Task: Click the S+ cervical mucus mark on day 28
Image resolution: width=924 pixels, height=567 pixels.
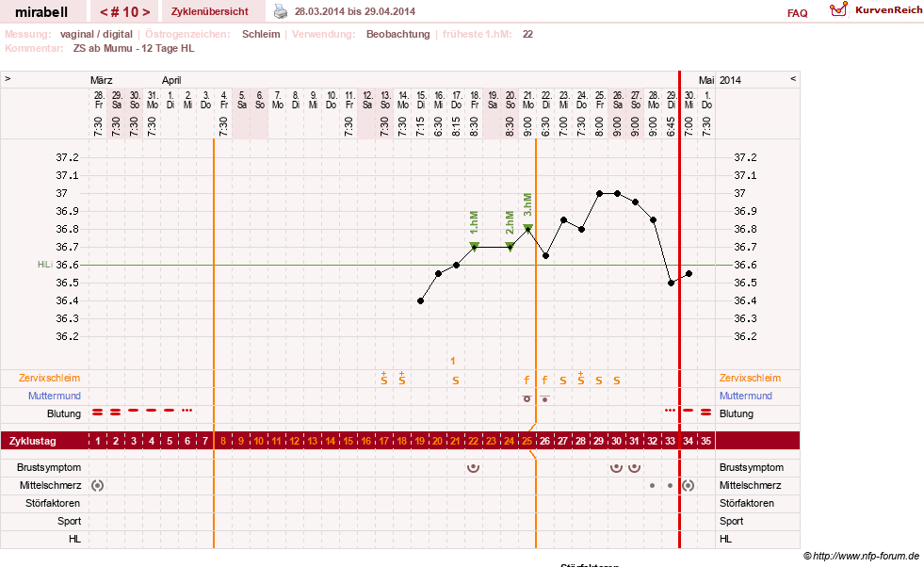Action: coord(581,379)
